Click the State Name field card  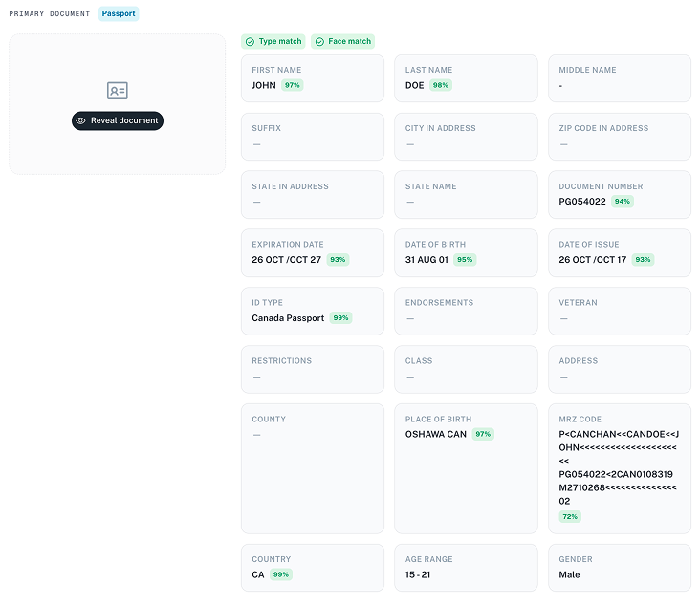click(x=466, y=195)
